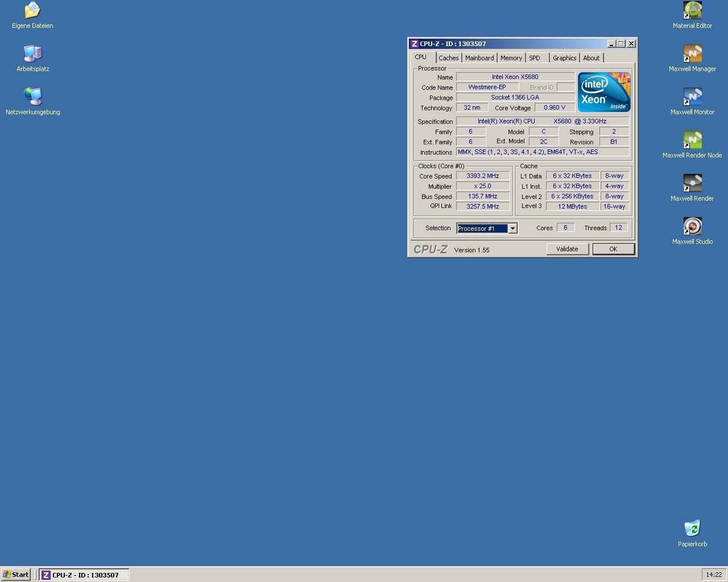
Task: Open the Windows Start menu
Action: [x=16, y=575]
